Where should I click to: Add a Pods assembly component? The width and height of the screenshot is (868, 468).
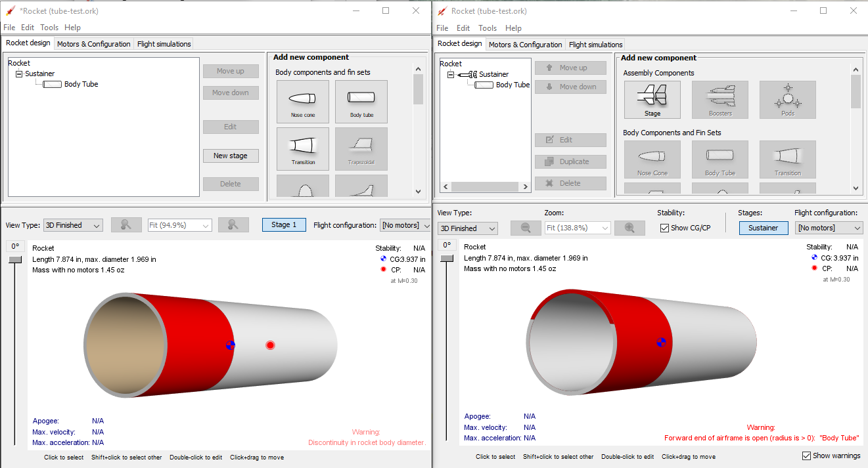787,100
